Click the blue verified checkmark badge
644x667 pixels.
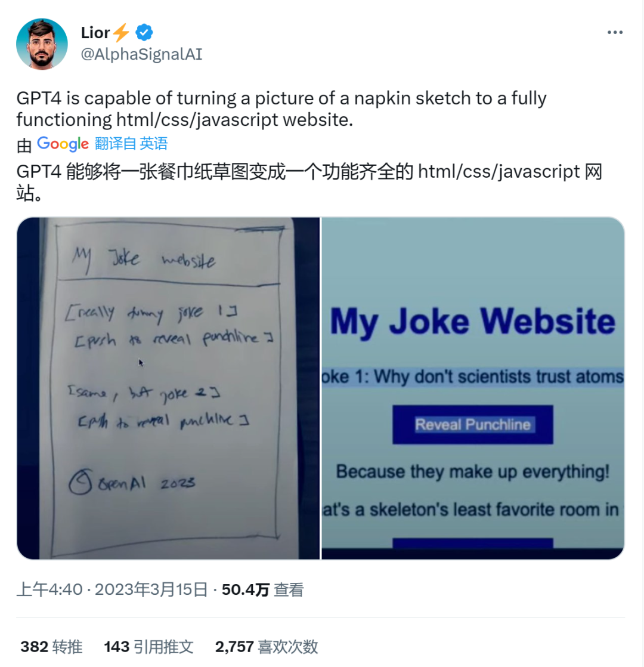pyautogui.click(x=144, y=32)
